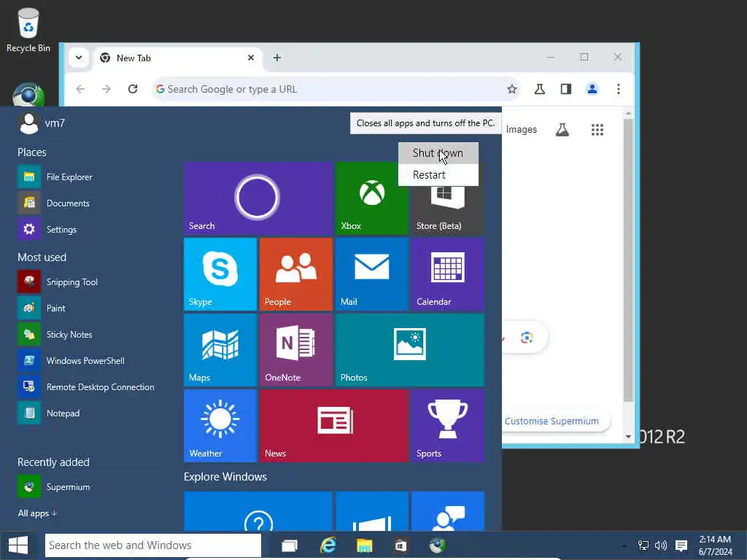747x560 pixels.
Task: Open Task View on taskbar
Action: (x=289, y=545)
